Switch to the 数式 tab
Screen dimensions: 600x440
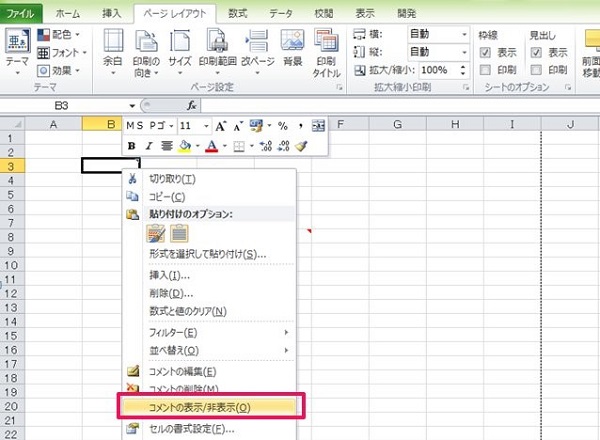coord(238,14)
